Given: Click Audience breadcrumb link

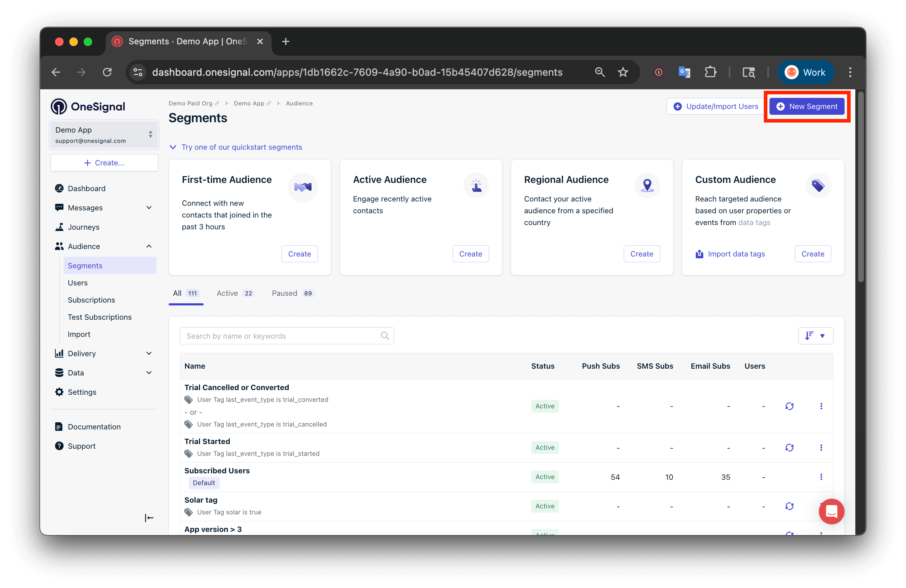Looking at the screenshot, I should click(x=299, y=103).
